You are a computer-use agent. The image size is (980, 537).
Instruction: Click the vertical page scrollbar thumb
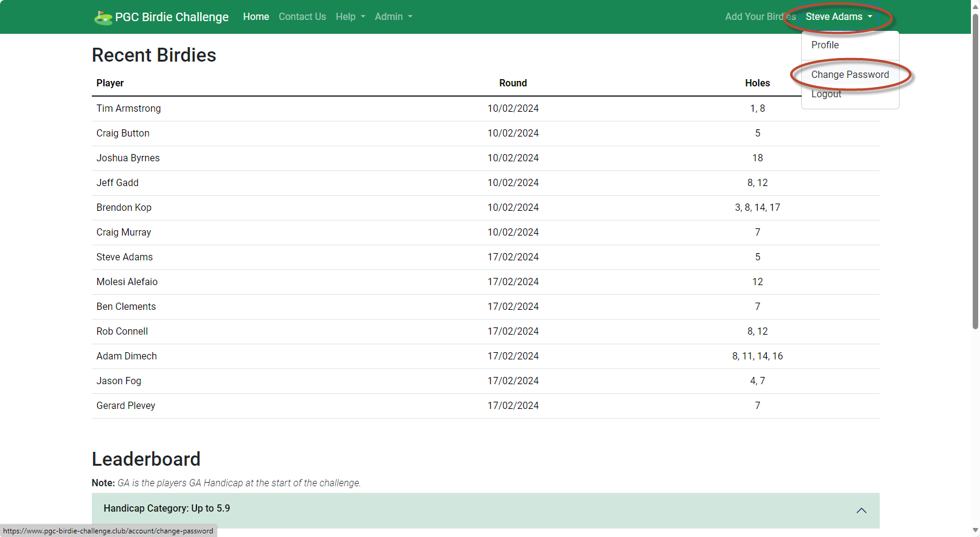click(975, 169)
